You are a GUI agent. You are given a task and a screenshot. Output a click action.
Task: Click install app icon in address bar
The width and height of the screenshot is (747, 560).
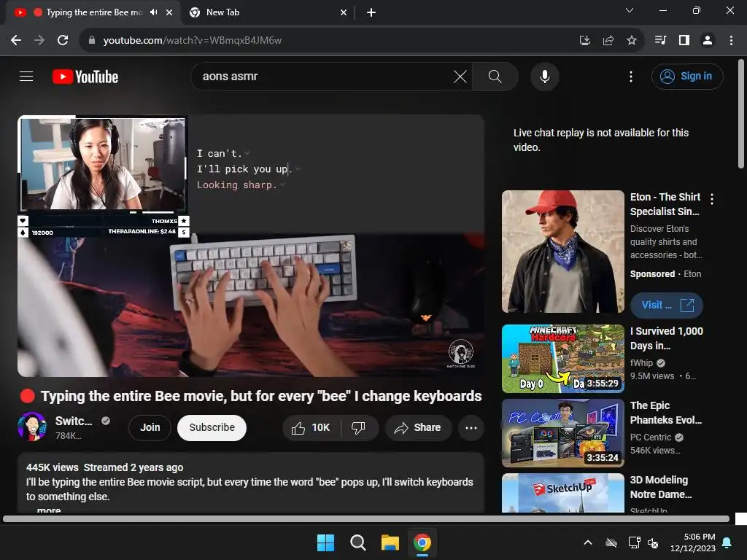(584, 41)
